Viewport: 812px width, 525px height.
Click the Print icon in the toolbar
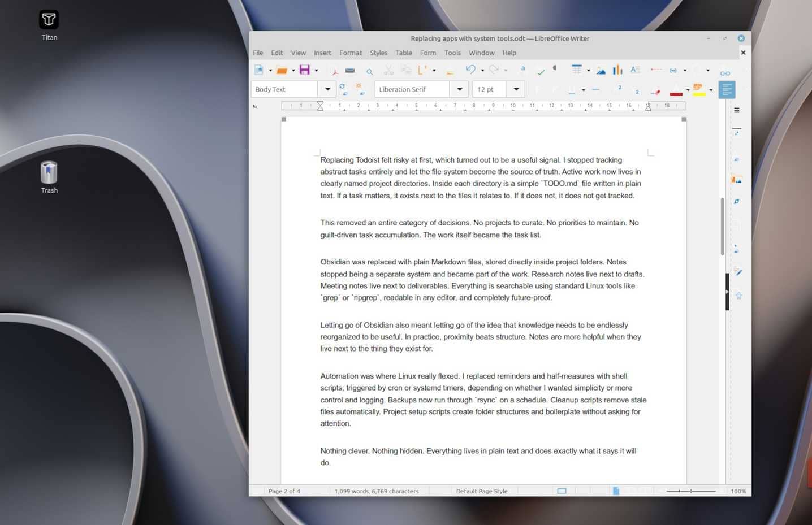pyautogui.click(x=350, y=71)
